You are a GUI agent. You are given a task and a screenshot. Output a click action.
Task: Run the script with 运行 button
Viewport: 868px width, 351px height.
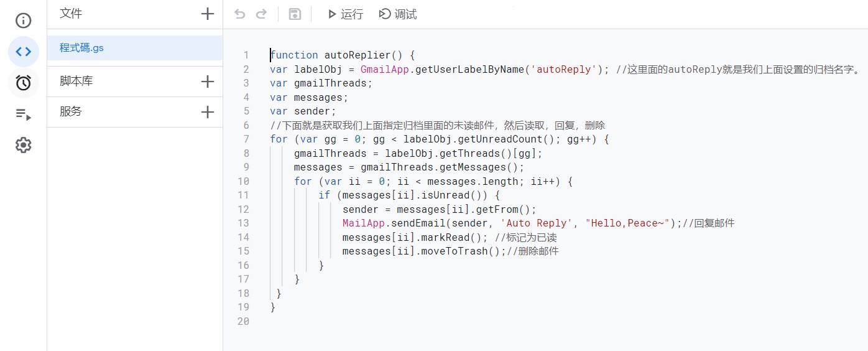coord(345,14)
